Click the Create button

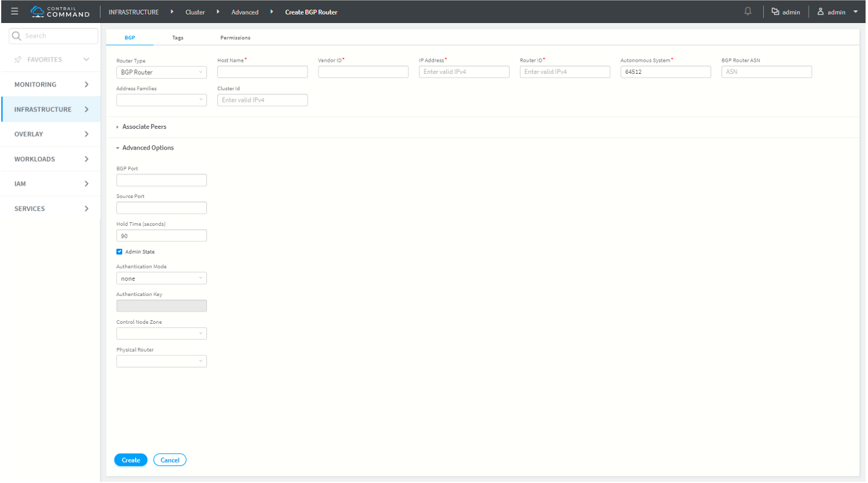tap(131, 460)
